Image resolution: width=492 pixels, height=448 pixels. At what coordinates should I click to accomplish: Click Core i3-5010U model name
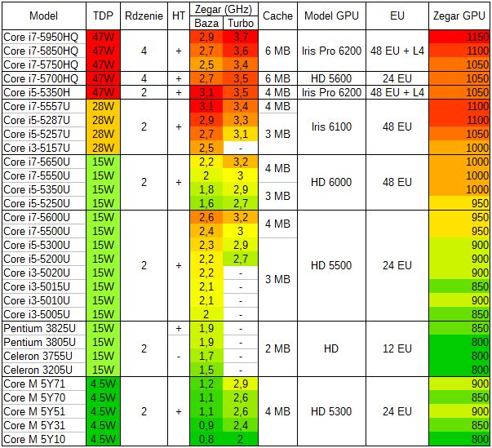(x=37, y=300)
